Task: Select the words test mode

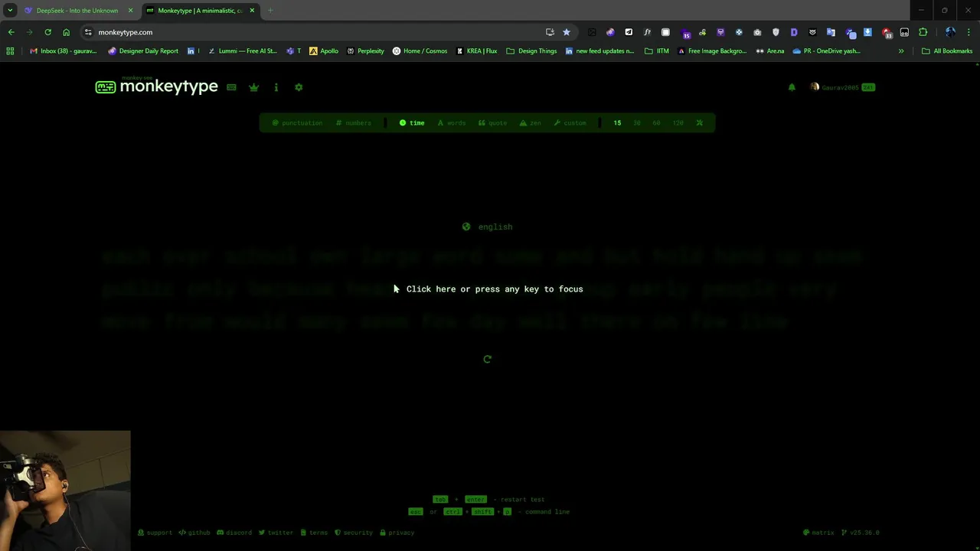Action: pyautogui.click(x=452, y=122)
